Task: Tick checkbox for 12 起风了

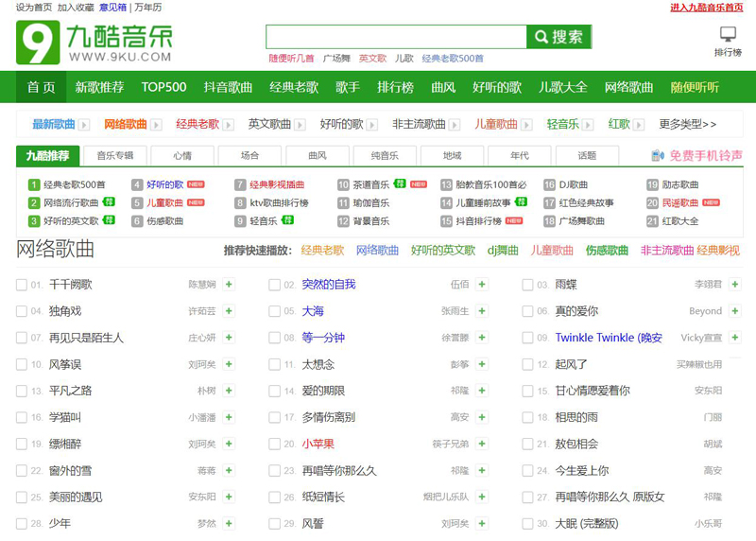Action: pyautogui.click(x=527, y=364)
